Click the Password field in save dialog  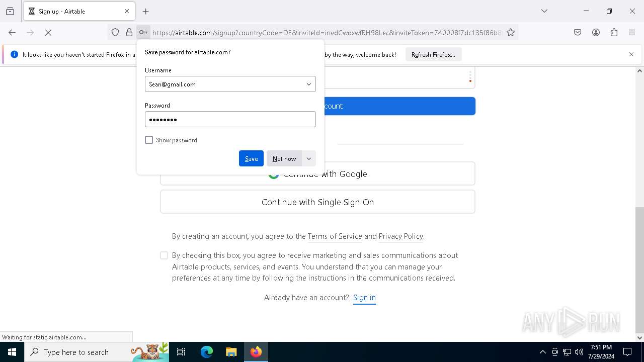pyautogui.click(x=230, y=119)
